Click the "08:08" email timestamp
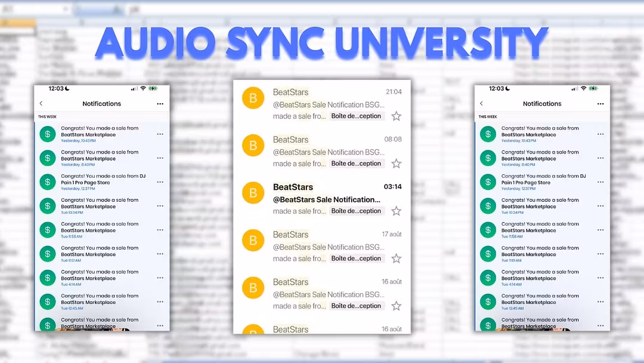644x363 pixels. tap(392, 139)
